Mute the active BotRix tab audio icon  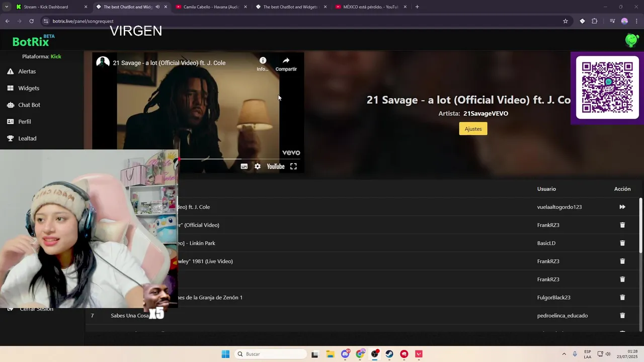(x=157, y=7)
